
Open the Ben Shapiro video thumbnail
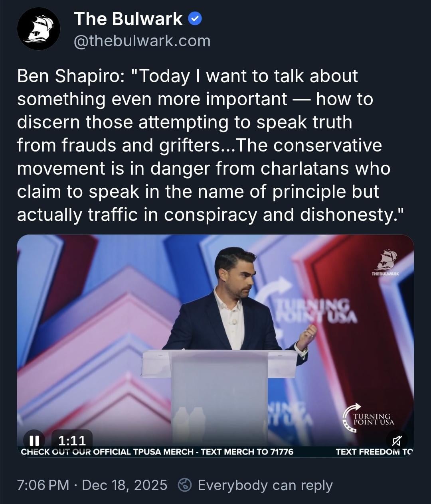[215, 345]
